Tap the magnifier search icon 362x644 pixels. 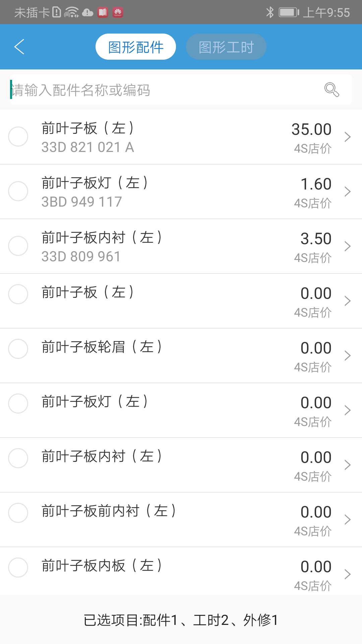click(331, 90)
